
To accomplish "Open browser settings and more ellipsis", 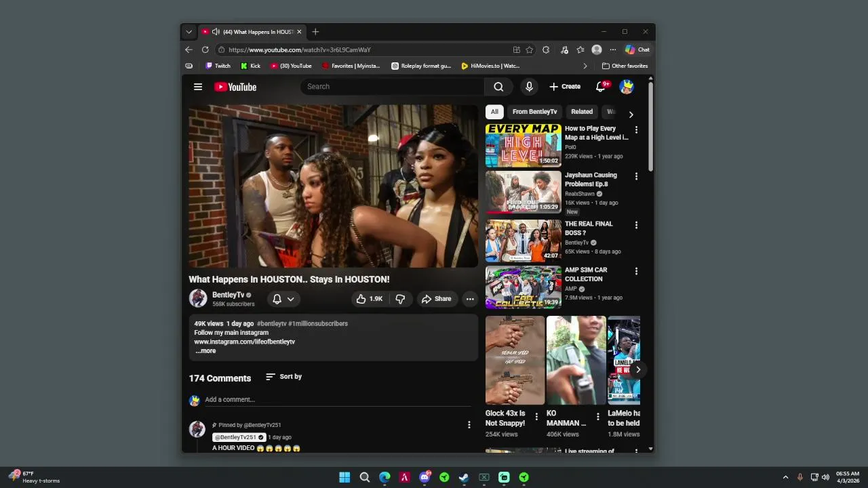I will click(x=613, y=49).
